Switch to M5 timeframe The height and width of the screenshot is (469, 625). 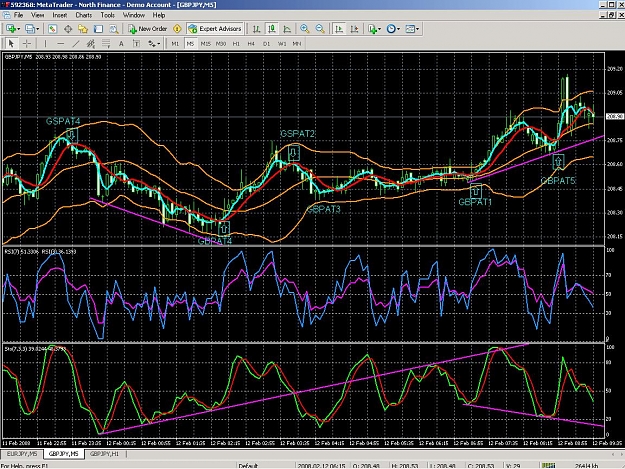(190, 43)
